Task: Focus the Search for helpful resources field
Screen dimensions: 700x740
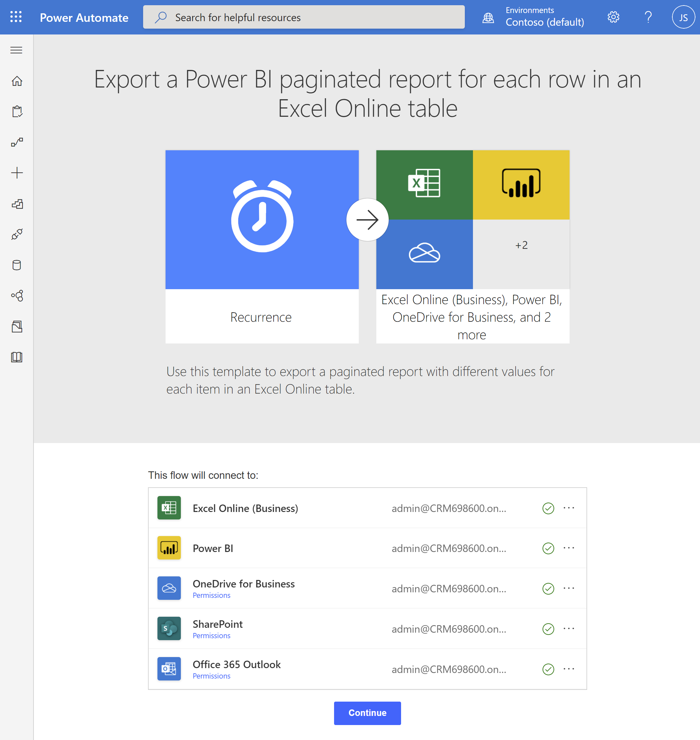Action: (304, 17)
